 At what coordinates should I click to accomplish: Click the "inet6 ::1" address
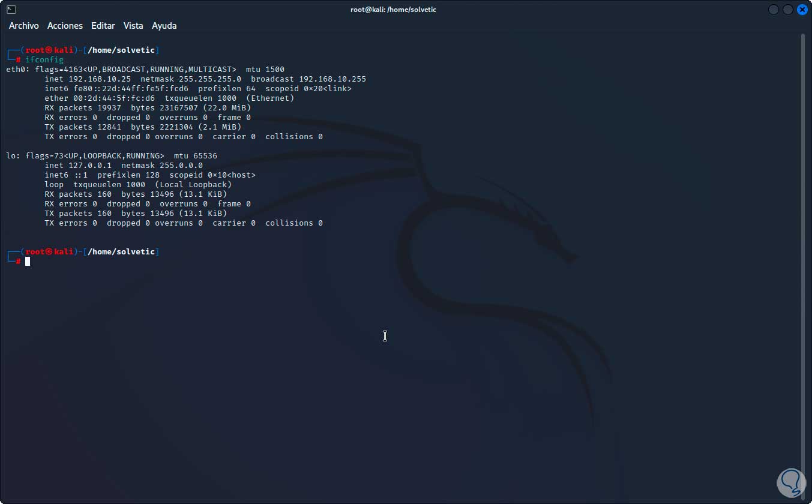66,175
